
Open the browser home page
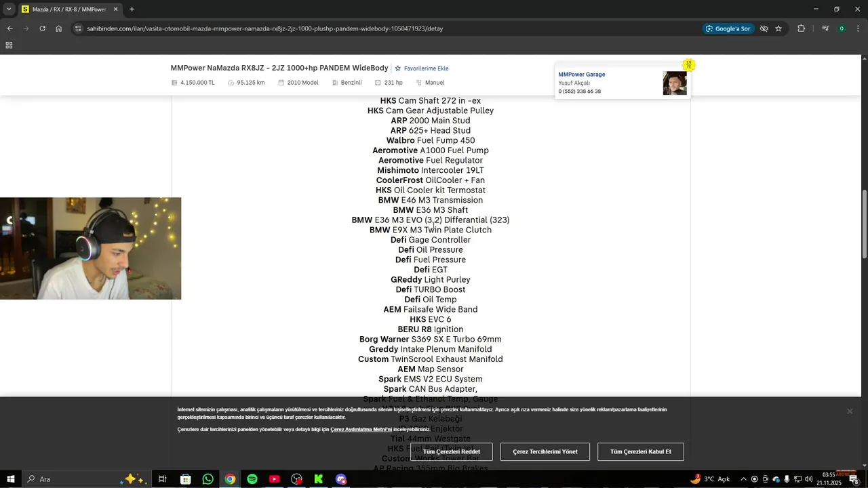59,28
